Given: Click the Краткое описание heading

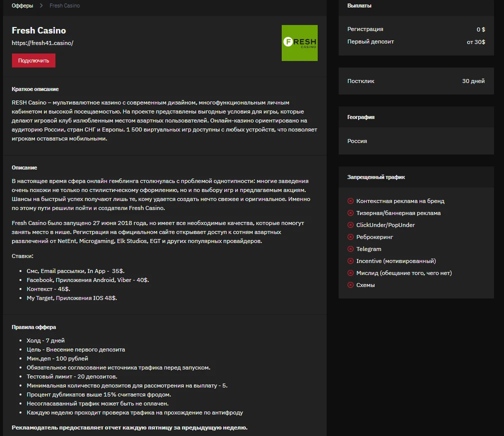Looking at the screenshot, I should [35, 89].
